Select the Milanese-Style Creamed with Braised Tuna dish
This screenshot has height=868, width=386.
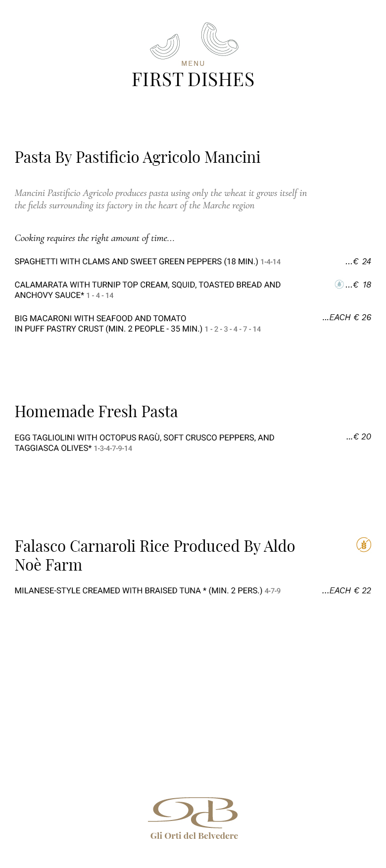139,591
